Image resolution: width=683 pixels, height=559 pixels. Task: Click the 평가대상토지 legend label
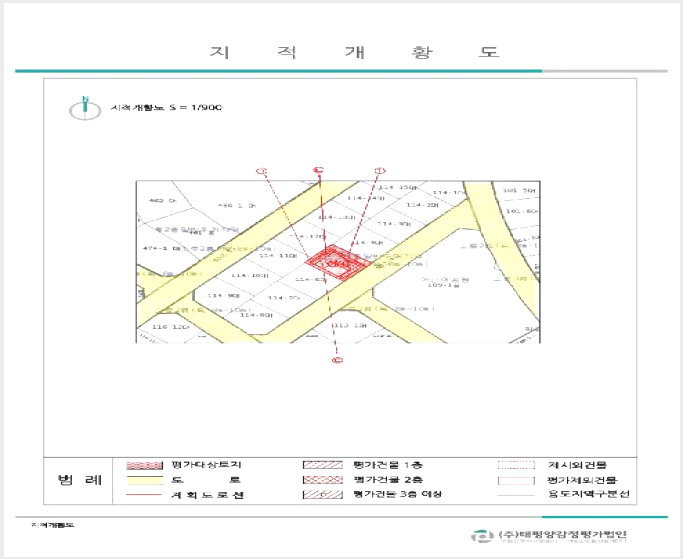[x=207, y=465]
